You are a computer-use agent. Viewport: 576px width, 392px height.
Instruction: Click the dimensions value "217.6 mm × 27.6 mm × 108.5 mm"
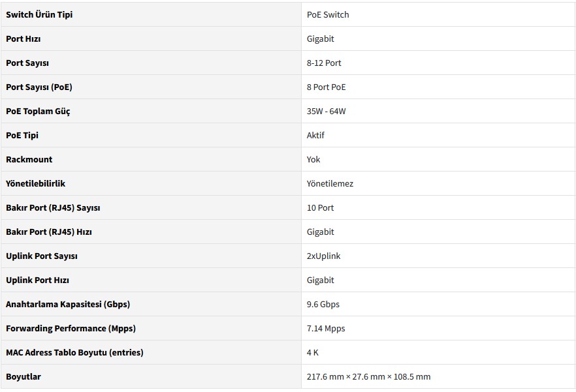click(x=368, y=376)
